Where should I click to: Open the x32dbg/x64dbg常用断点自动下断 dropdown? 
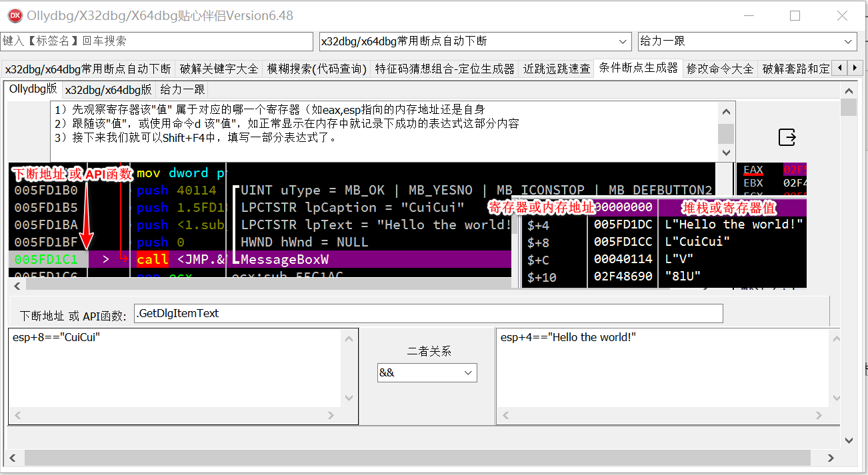click(x=623, y=41)
